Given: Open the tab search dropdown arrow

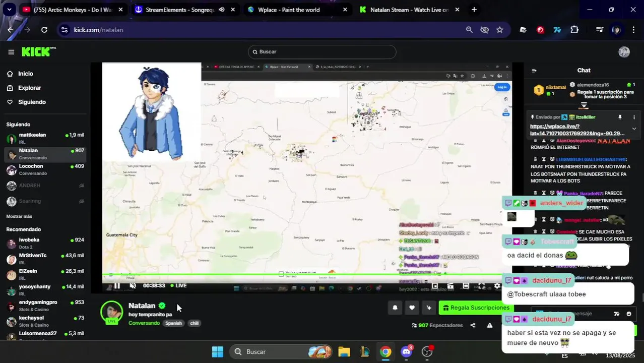Looking at the screenshot, I should (x=9, y=10).
